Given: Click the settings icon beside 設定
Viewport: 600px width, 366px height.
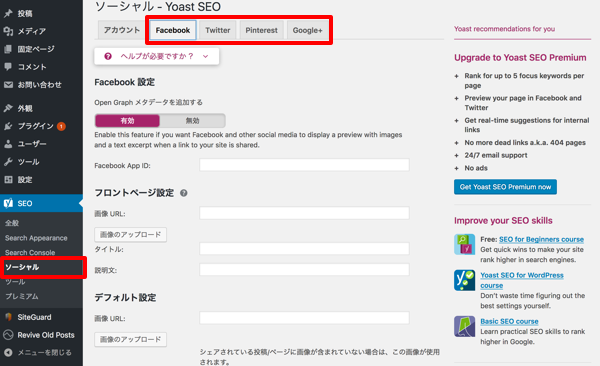Looking at the screenshot, I should 8,180.
